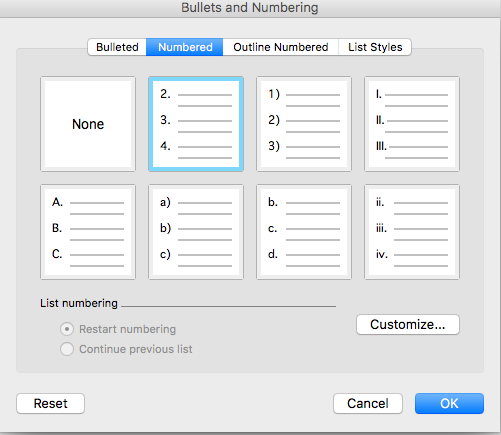Viewport: 501px width, 435px height.
Task: Click the Reset button
Action: [x=50, y=403]
